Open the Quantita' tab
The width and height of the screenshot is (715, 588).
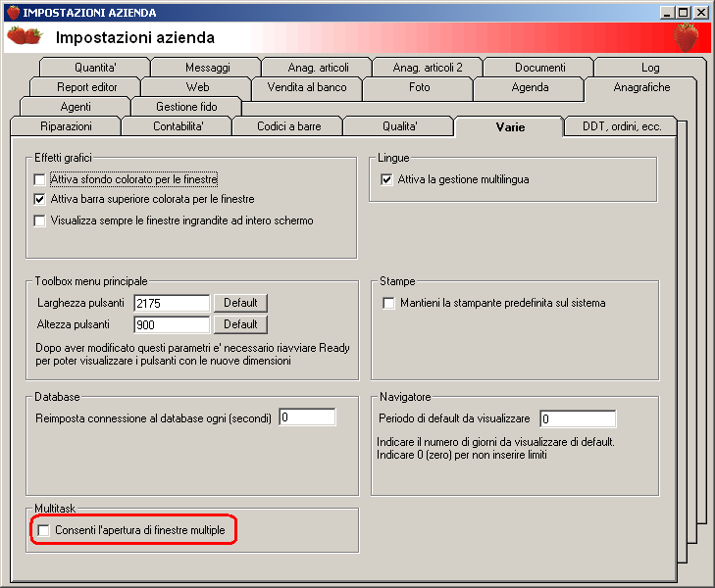[95, 68]
